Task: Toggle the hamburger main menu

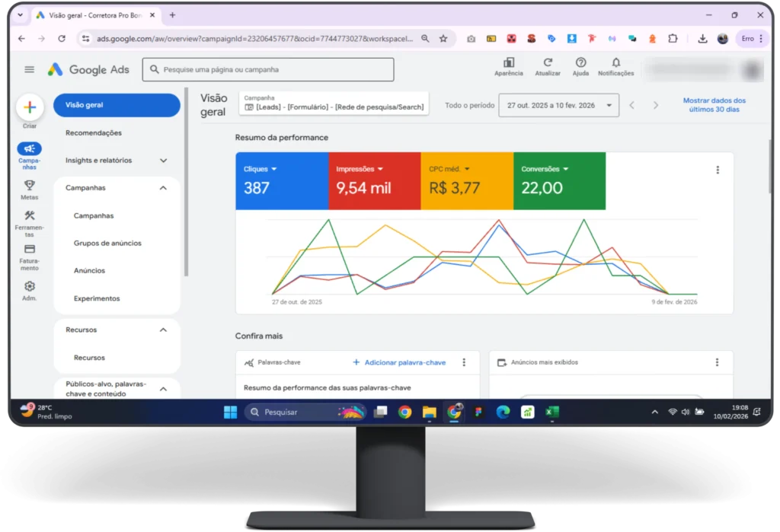Action: click(x=30, y=69)
